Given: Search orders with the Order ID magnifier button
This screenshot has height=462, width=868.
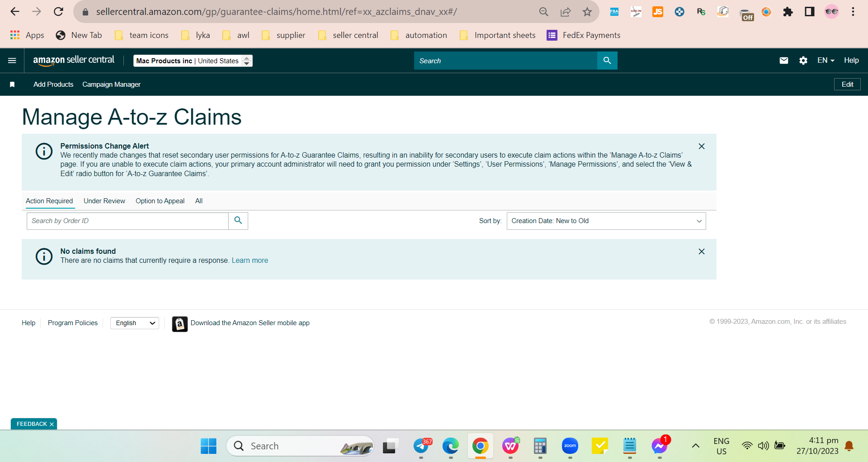Looking at the screenshot, I should pos(238,221).
